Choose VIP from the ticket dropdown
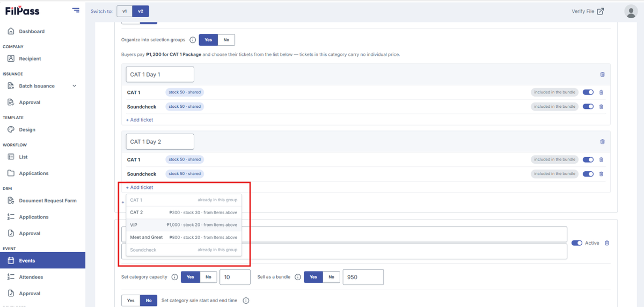The width and height of the screenshot is (644, 307). pos(184,225)
